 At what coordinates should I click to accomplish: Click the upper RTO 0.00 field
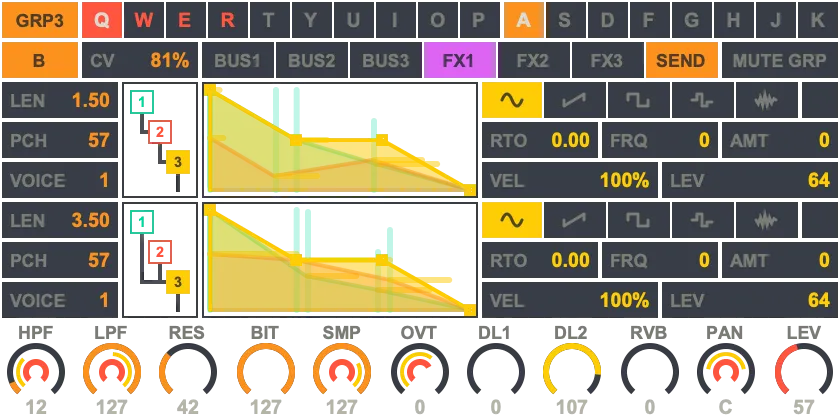(x=540, y=140)
